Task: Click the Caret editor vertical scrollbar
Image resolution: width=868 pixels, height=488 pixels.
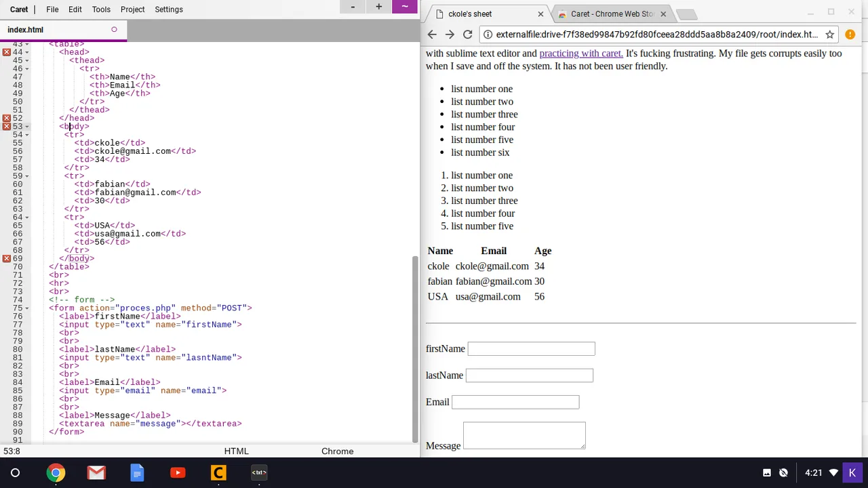Action: click(415, 348)
